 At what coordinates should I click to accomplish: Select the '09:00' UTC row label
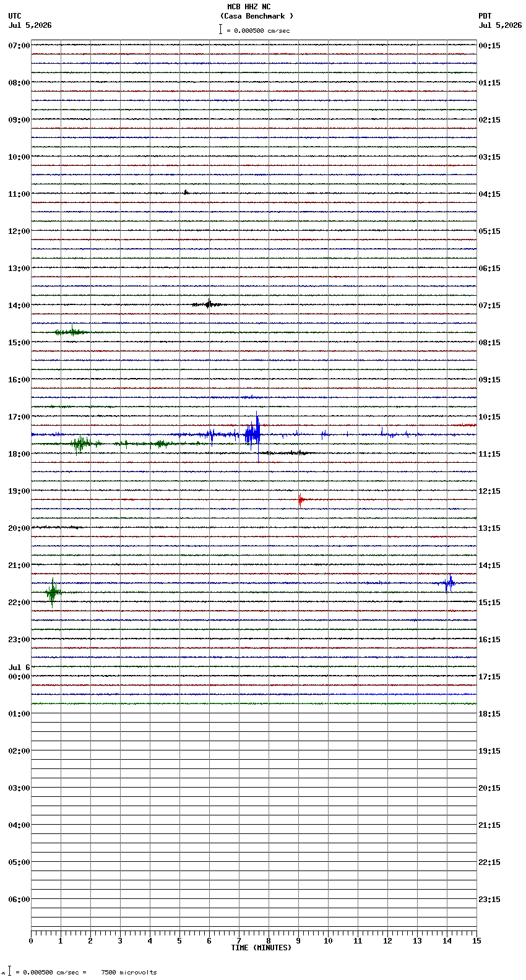click(19, 120)
